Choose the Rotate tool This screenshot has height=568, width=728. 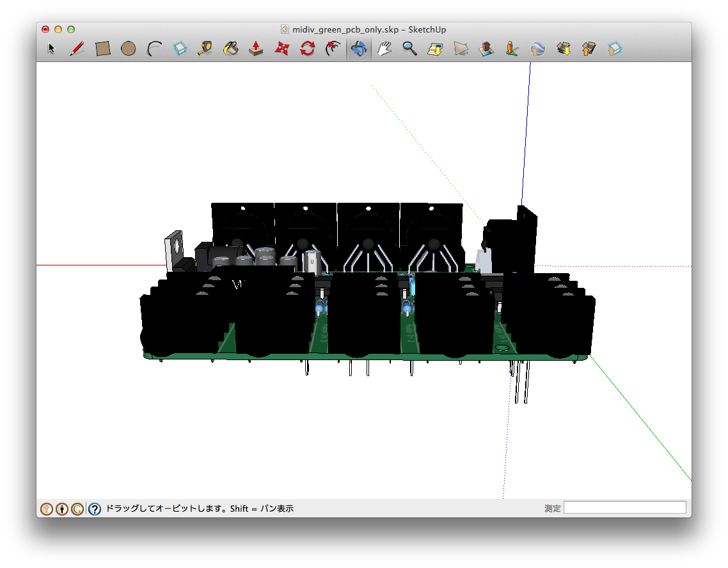[308, 49]
